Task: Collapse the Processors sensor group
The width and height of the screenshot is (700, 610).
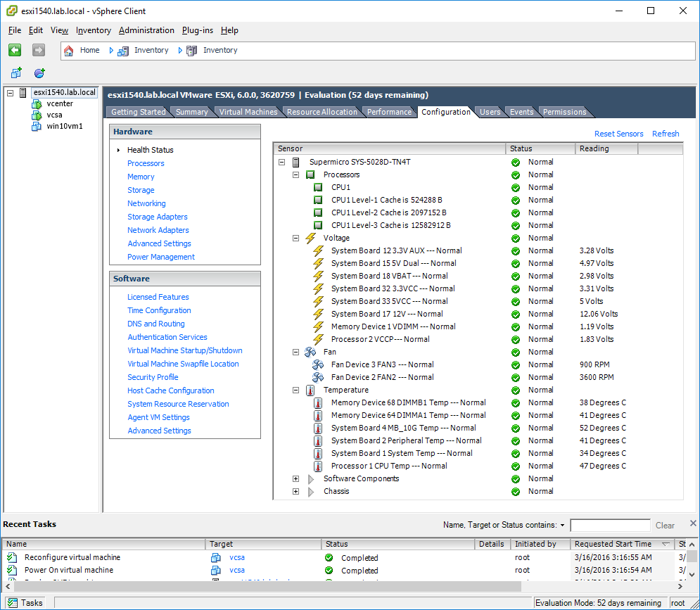Action: click(x=295, y=174)
